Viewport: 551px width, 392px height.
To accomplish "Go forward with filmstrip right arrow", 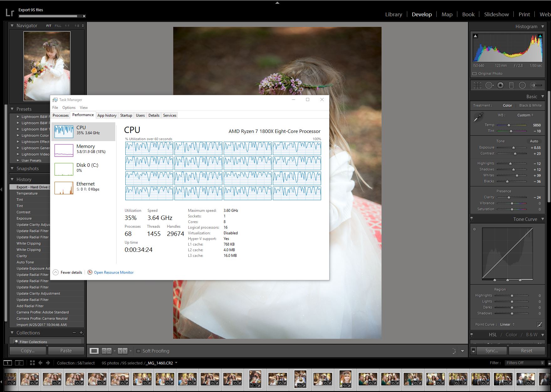I will click(48, 363).
